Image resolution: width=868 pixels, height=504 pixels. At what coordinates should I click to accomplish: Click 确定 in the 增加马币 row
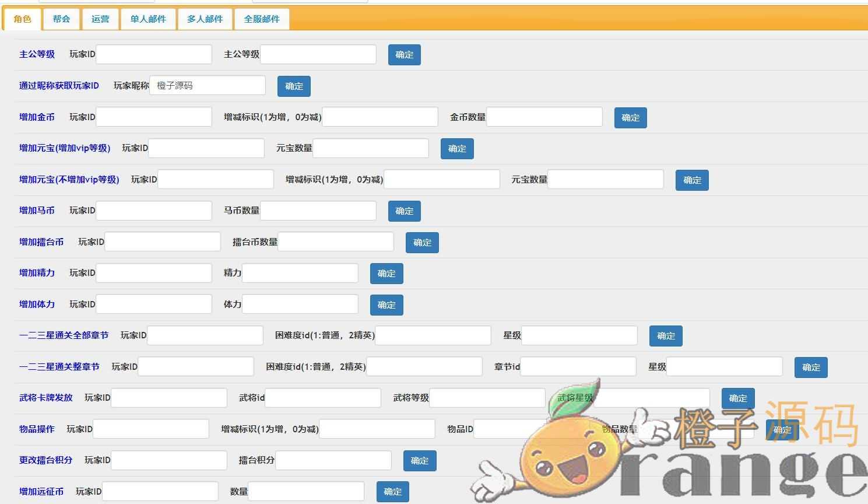[404, 211]
